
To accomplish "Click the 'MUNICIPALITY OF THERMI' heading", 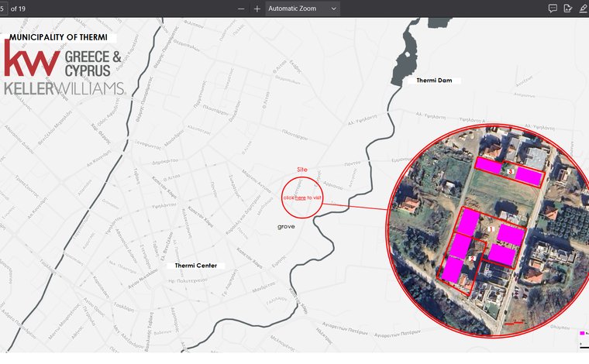I will pos(58,37).
